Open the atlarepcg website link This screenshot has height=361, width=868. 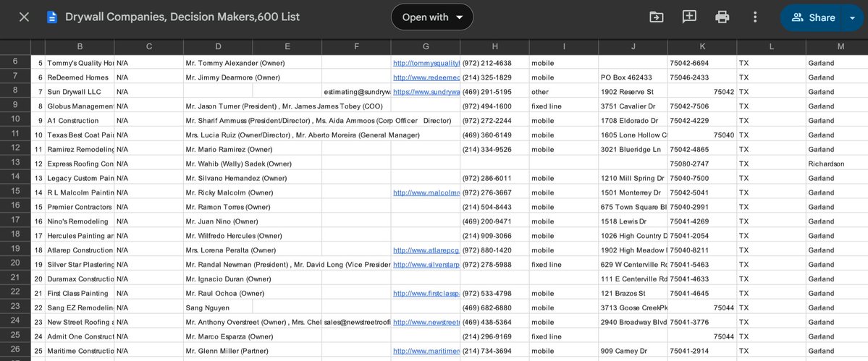coord(426,250)
